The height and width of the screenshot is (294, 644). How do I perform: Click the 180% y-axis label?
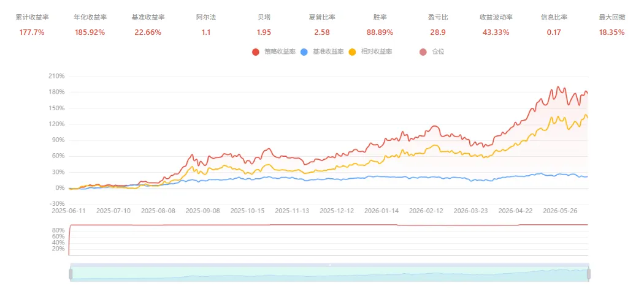(x=57, y=92)
